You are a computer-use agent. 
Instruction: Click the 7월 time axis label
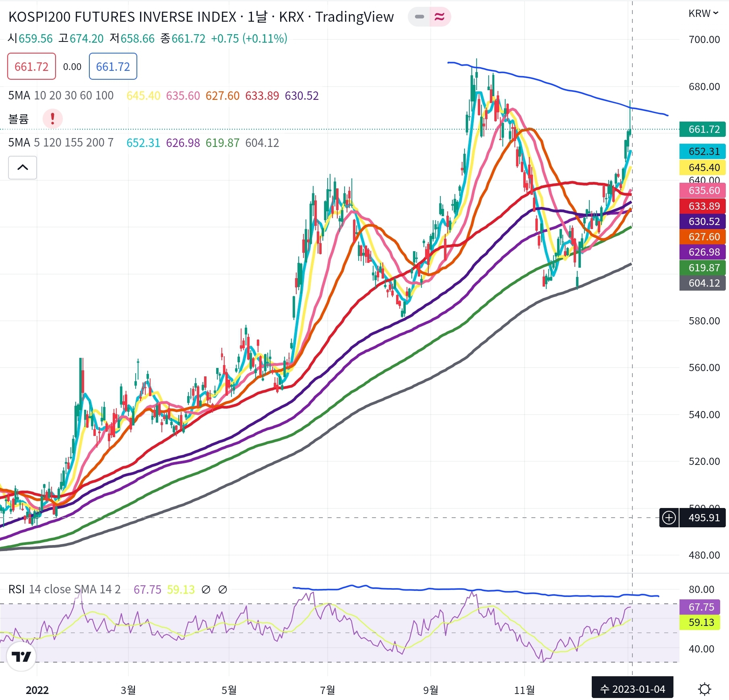point(328,690)
